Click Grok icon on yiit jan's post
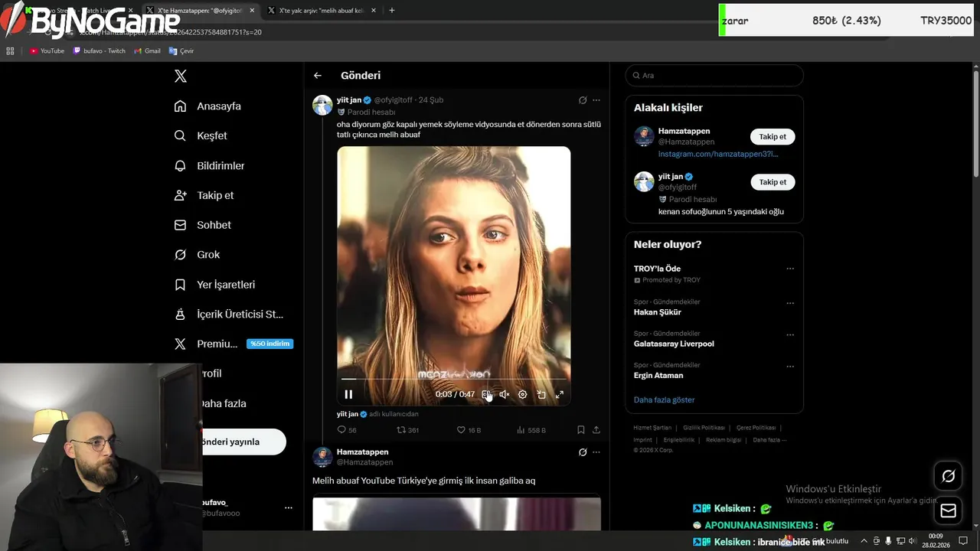 click(x=583, y=100)
